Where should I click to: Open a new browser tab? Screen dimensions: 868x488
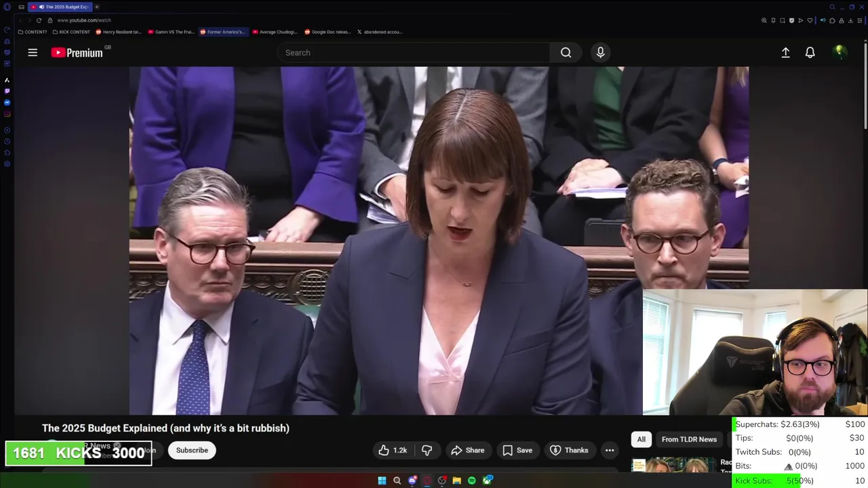click(97, 7)
